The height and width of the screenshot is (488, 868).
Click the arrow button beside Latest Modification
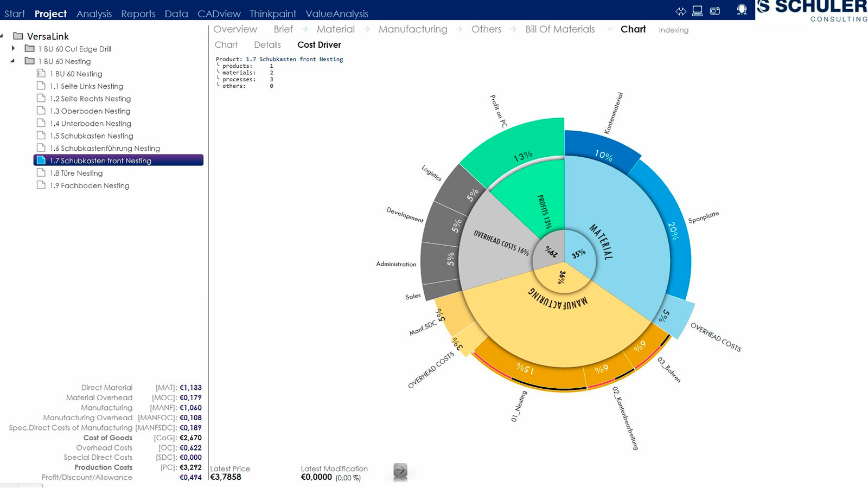pos(400,471)
